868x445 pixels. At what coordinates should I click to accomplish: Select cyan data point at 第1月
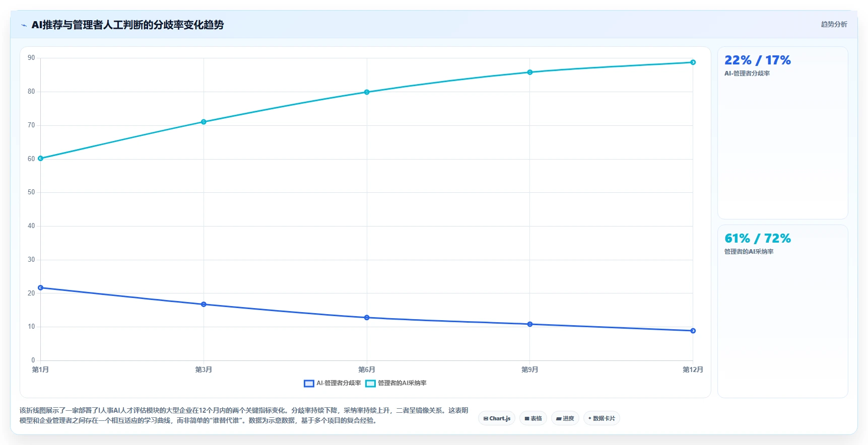coord(41,158)
